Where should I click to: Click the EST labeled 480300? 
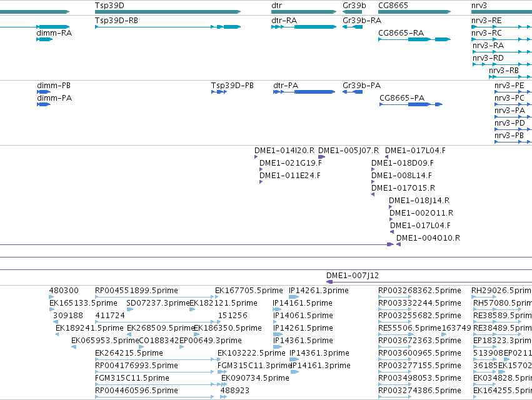click(64, 291)
